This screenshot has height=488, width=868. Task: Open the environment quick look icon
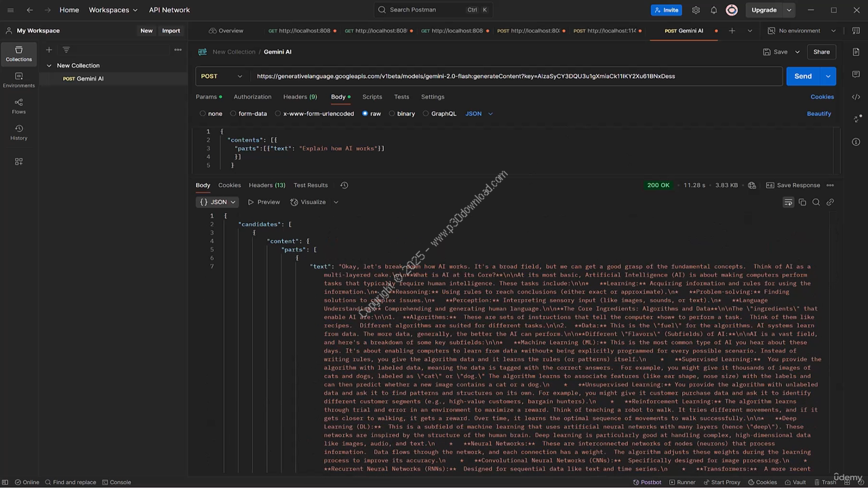tap(856, 30)
